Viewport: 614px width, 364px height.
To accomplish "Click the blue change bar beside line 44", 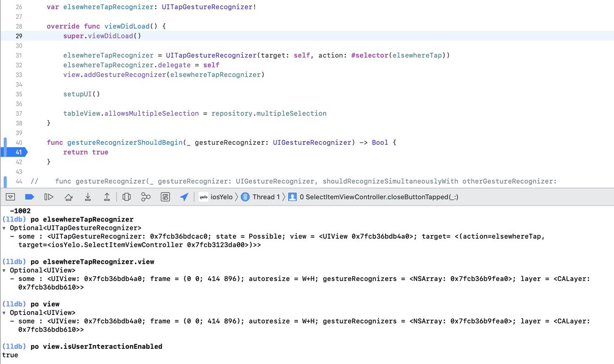I will pos(5,181).
